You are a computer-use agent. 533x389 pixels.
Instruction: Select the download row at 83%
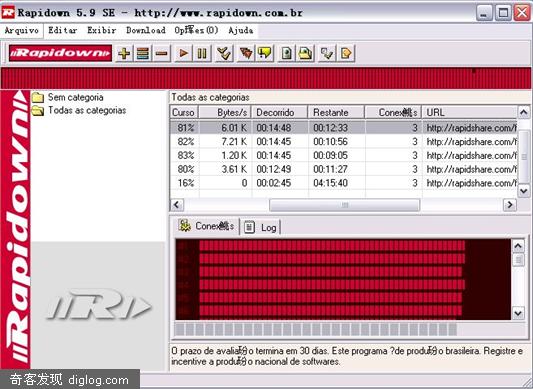coord(343,155)
